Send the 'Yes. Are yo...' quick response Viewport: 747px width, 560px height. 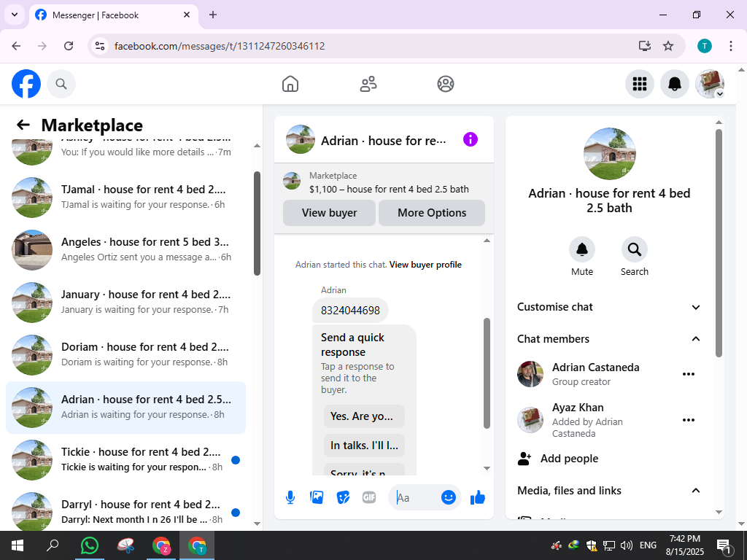(364, 416)
